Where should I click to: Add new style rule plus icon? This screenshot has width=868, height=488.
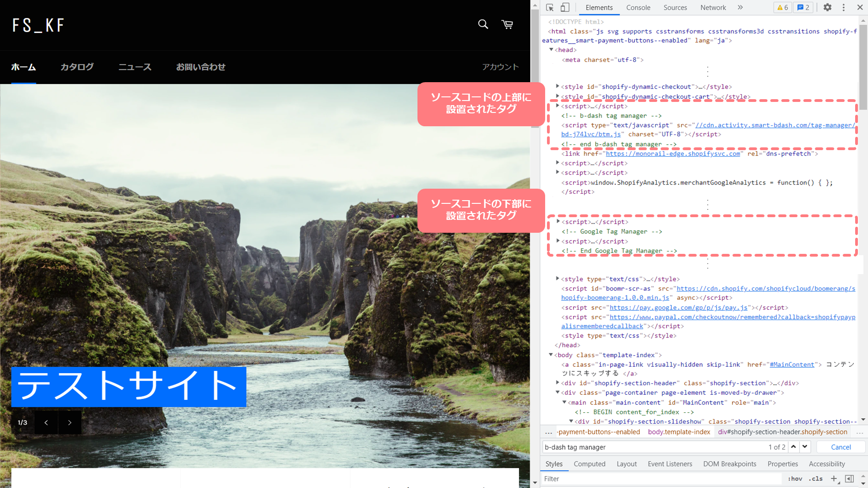pyautogui.click(x=834, y=478)
